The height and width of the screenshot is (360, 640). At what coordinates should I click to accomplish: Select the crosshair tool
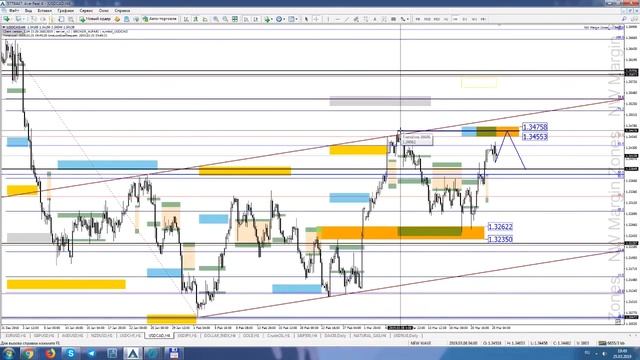click(316, 19)
